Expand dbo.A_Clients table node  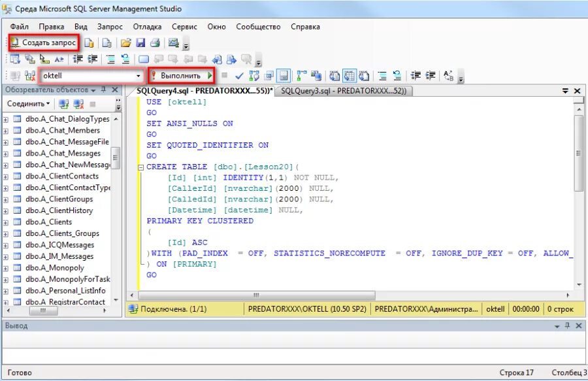point(6,223)
